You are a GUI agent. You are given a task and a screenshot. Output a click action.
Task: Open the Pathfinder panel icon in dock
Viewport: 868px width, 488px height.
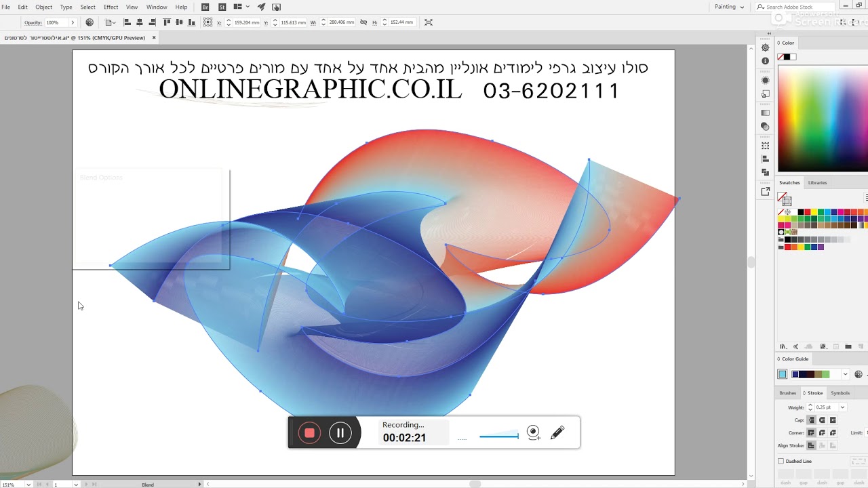tap(766, 172)
